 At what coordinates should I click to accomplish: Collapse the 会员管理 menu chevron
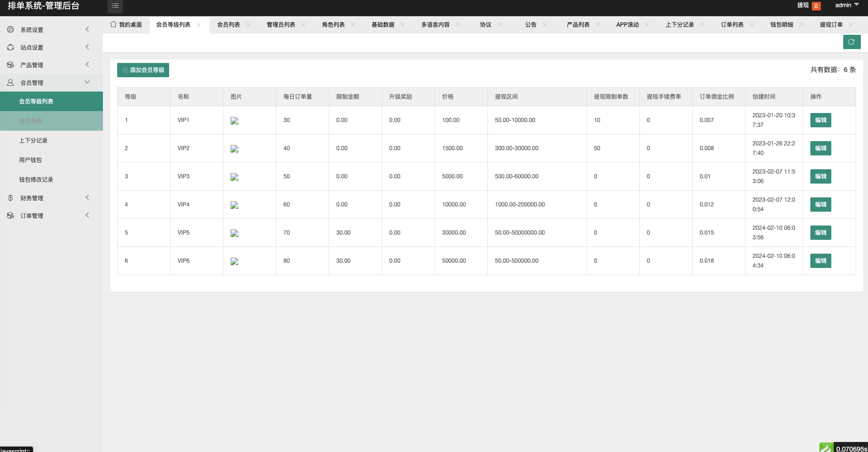click(87, 82)
